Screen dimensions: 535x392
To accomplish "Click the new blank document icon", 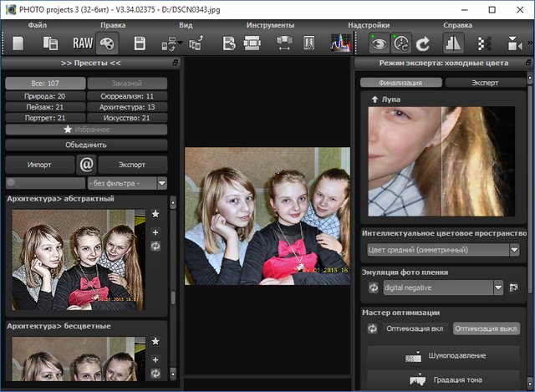I will (x=18, y=43).
